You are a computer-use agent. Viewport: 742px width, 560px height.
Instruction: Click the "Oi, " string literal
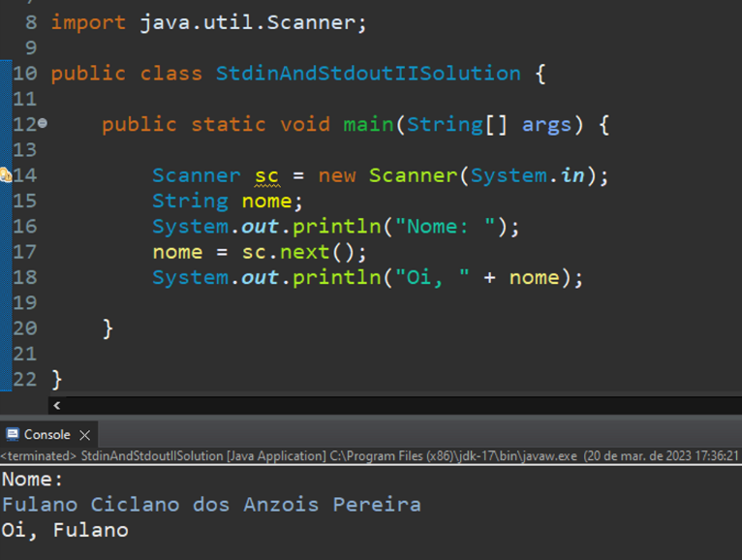[432, 277]
